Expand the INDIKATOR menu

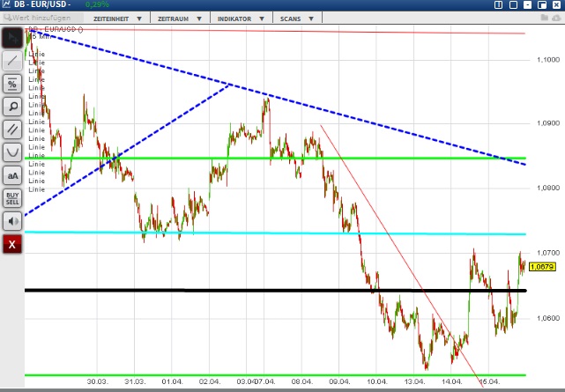241,18
